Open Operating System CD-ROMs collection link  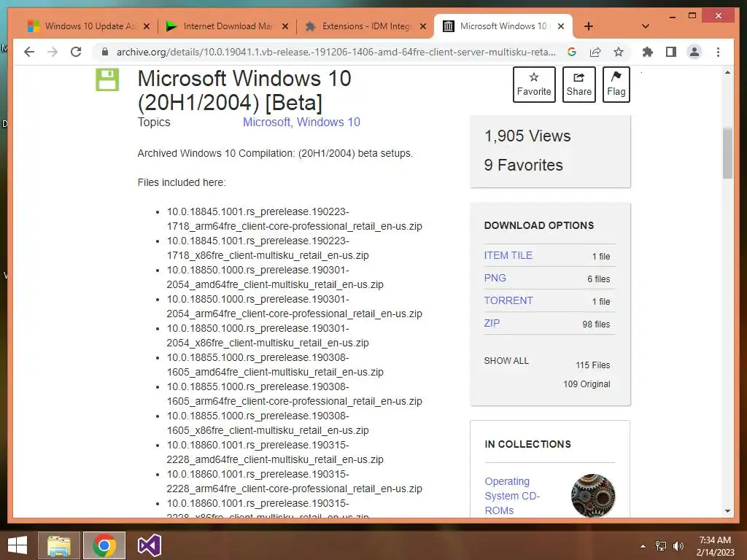(x=512, y=496)
